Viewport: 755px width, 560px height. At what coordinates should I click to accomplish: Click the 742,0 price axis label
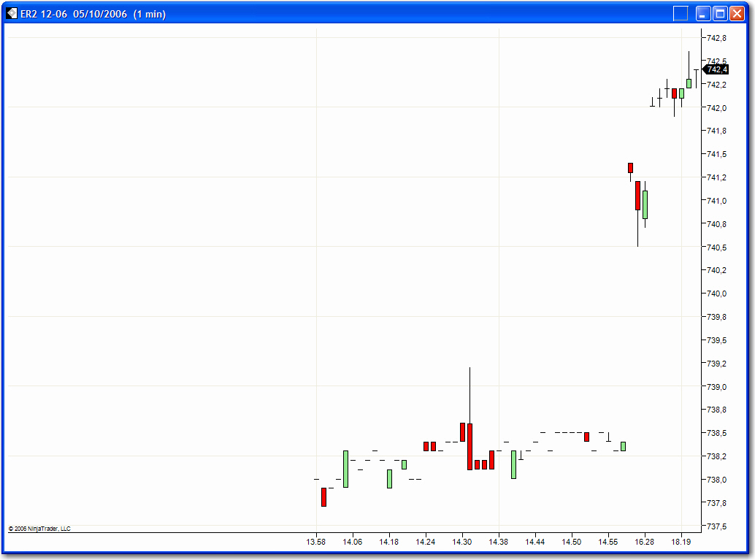(716, 108)
